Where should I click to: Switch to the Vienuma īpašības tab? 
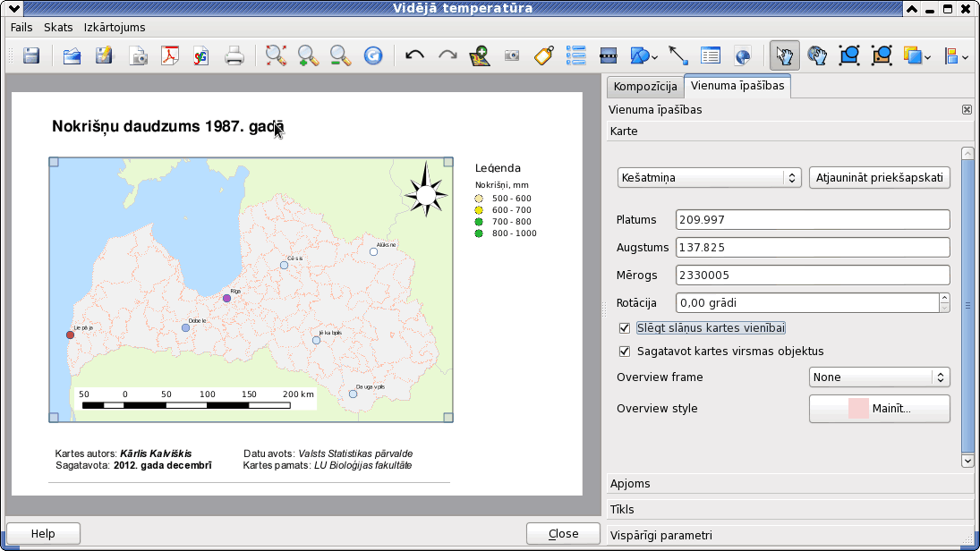(x=737, y=86)
